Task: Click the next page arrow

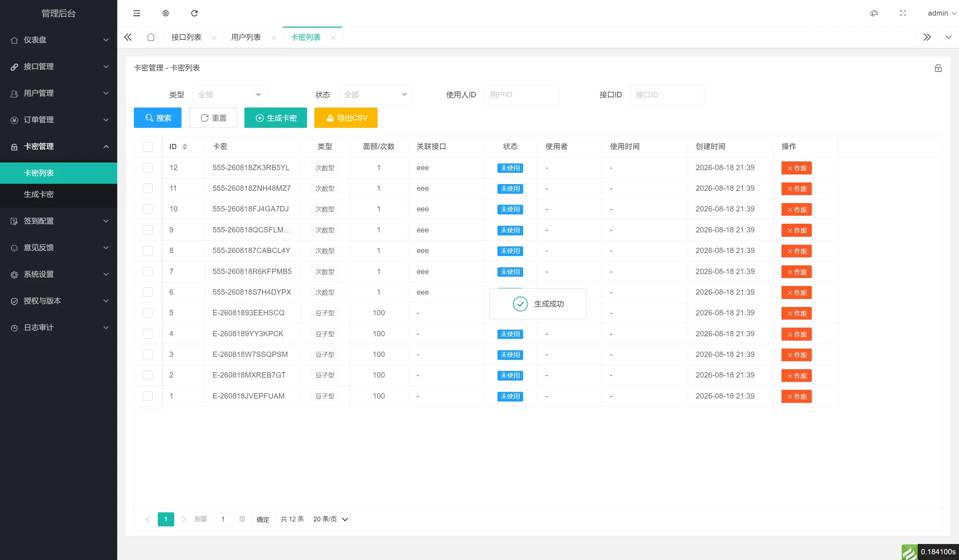Action: click(184, 519)
